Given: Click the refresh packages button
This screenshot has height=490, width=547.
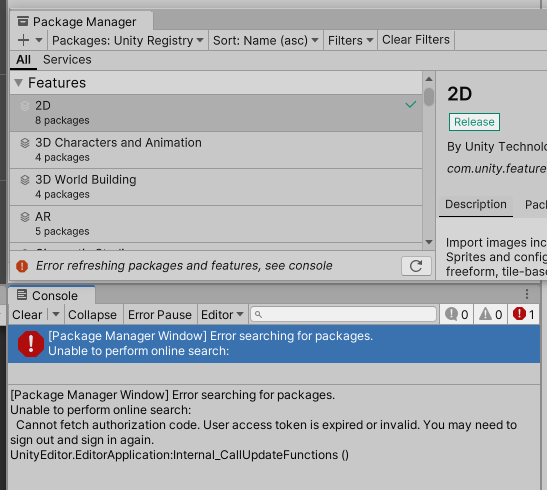Looking at the screenshot, I should 416,266.
